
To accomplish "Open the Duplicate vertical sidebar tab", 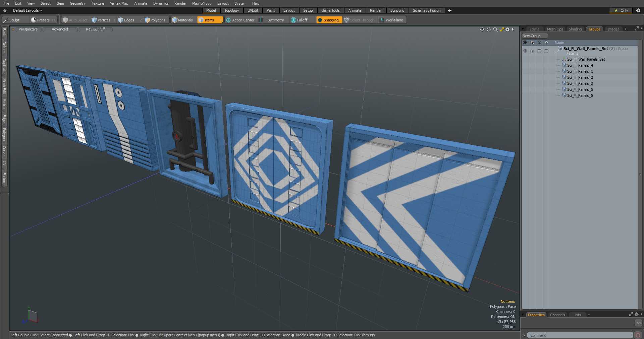I will click(x=4, y=66).
